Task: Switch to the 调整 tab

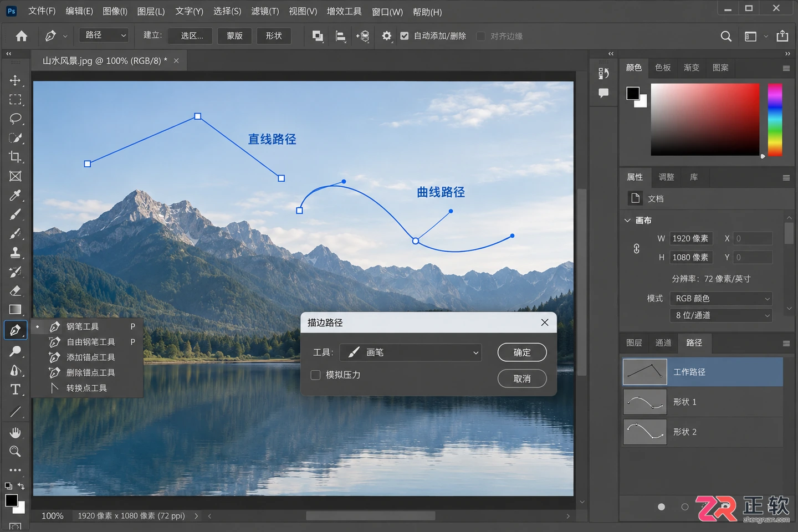Action: click(x=666, y=177)
